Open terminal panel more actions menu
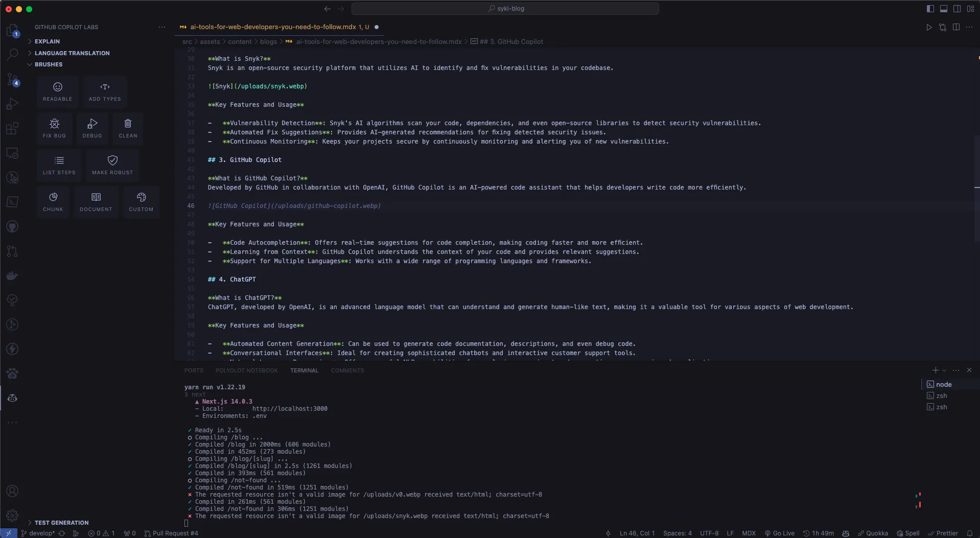The image size is (980, 538). pos(956,370)
